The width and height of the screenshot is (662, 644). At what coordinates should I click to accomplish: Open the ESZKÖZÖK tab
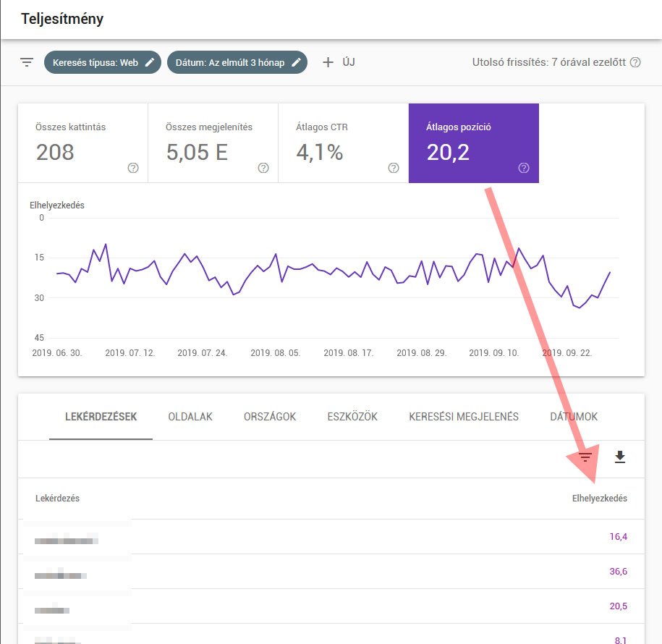click(352, 417)
